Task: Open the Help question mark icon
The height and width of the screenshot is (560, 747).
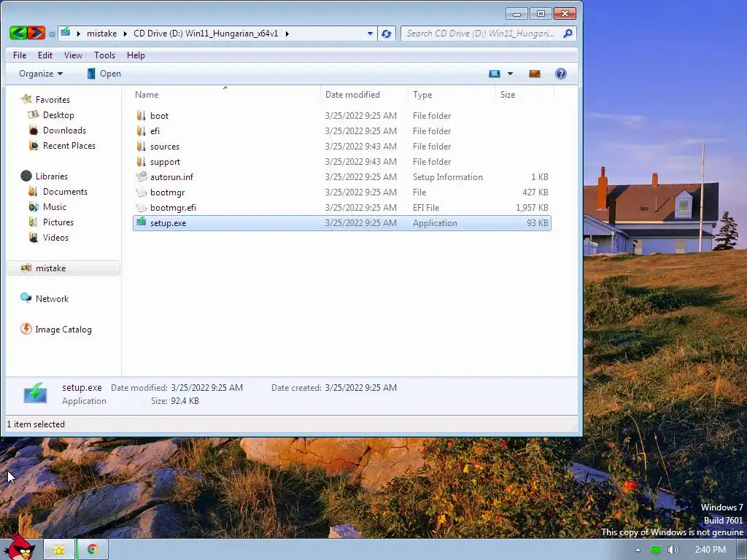Action: pos(561,74)
